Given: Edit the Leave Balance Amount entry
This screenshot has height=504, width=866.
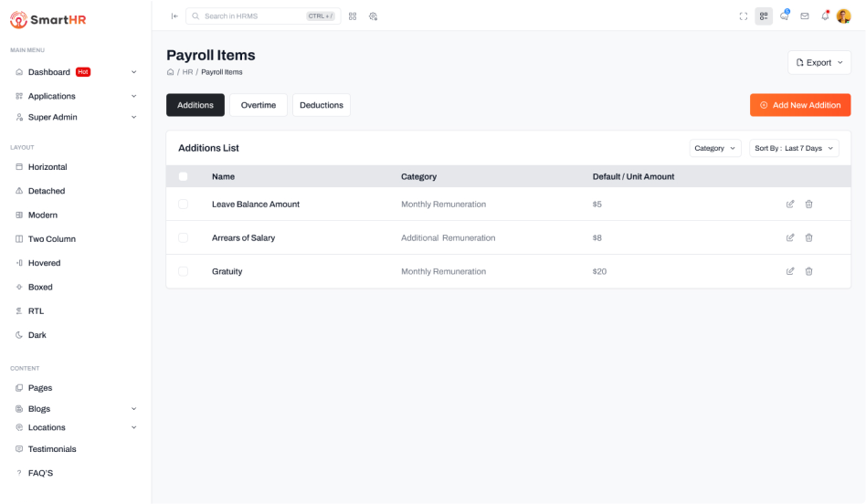Looking at the screenshot, I should (790, 205).
